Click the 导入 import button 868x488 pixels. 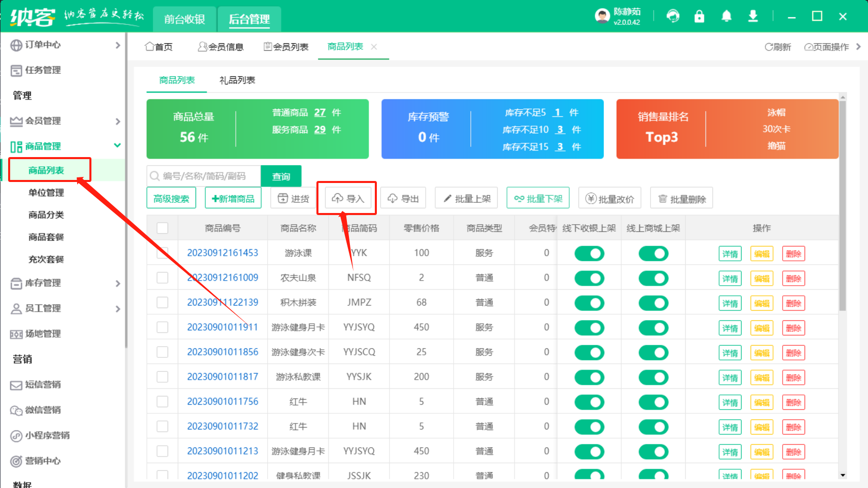348,198
